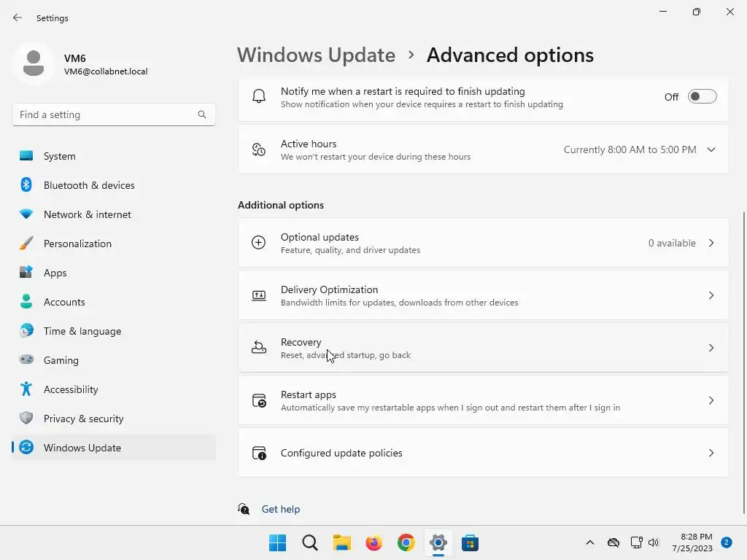Screen dimensions: 747x560
Task: Open the Windows Start button
Action: click(x=278, y=542)
